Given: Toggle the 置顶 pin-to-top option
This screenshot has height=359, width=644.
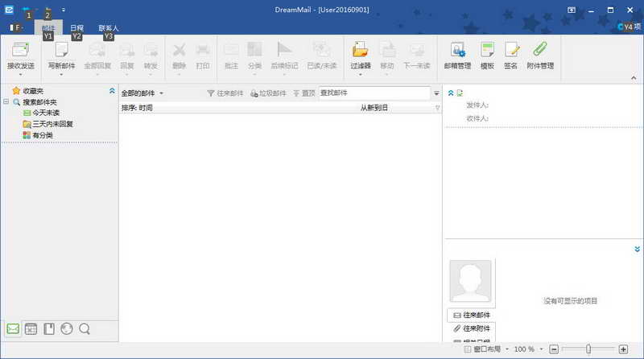Looking at the screenshot, I should 304,93.
